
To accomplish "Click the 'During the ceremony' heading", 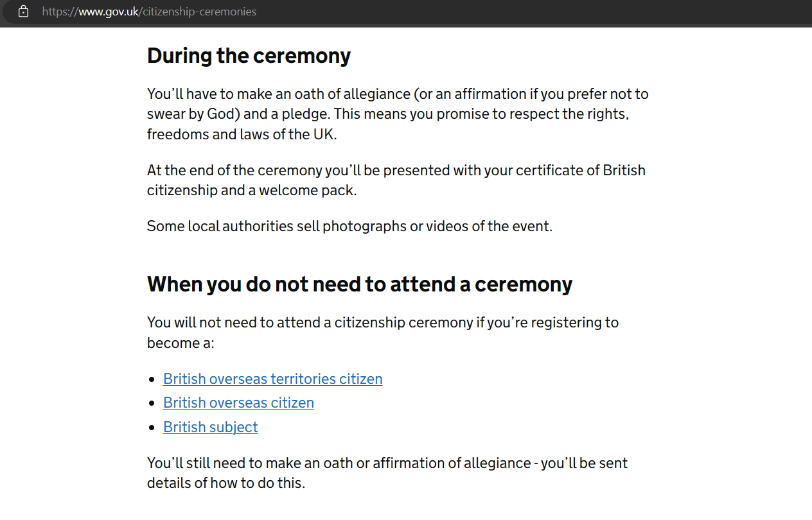I will click(249, 56).
